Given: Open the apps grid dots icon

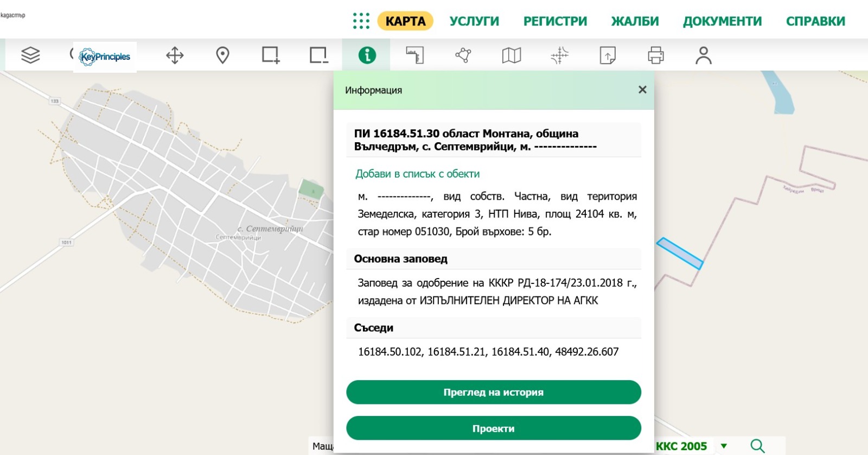Looking at the screenshot, I should point(361,21).
